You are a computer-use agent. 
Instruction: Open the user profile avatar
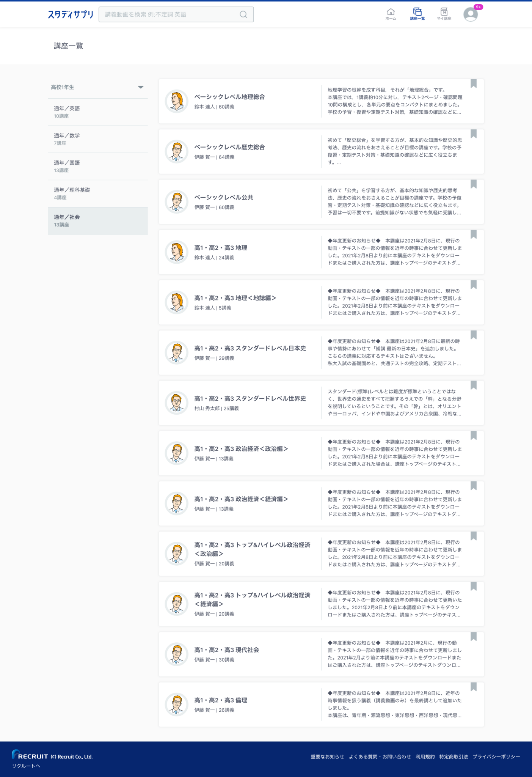471,14
